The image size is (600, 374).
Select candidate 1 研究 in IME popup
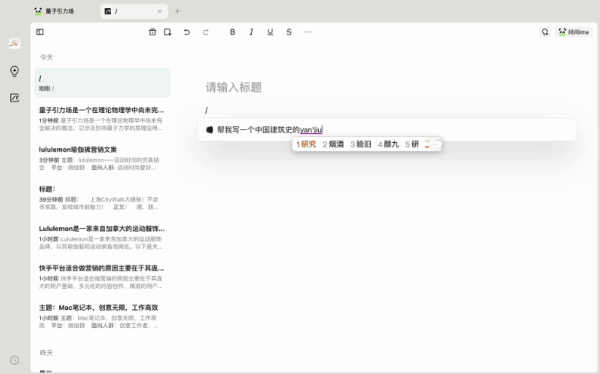pyautogui.click(x=306, y=144)
